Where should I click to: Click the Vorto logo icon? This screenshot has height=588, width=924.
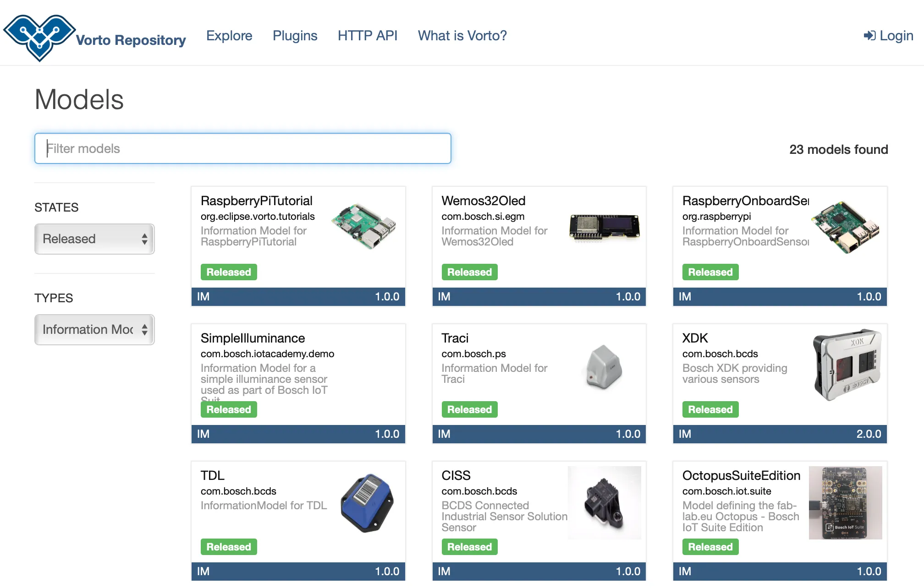tap(39, 38)
